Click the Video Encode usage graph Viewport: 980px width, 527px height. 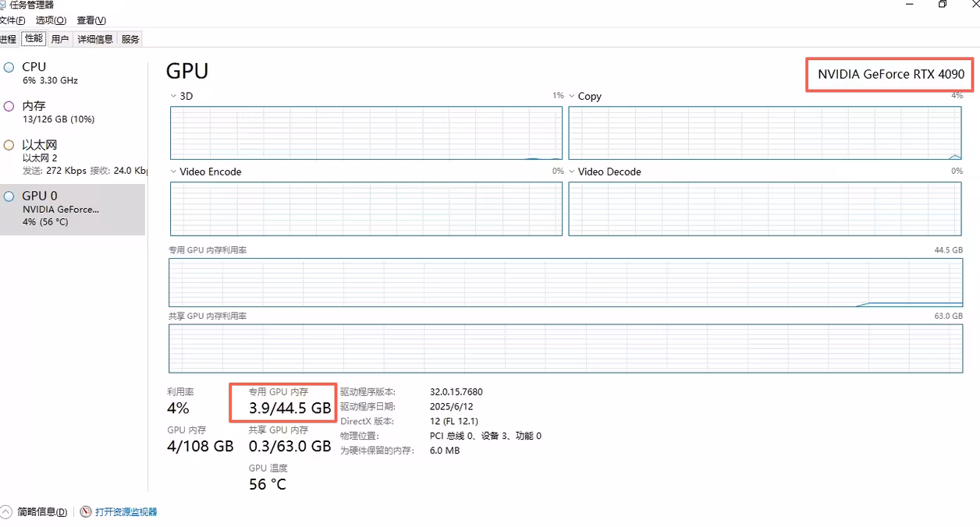click(x=366, y=209)
